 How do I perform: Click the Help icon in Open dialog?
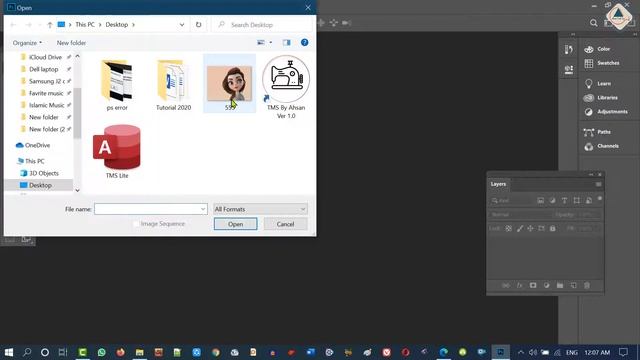304,42
